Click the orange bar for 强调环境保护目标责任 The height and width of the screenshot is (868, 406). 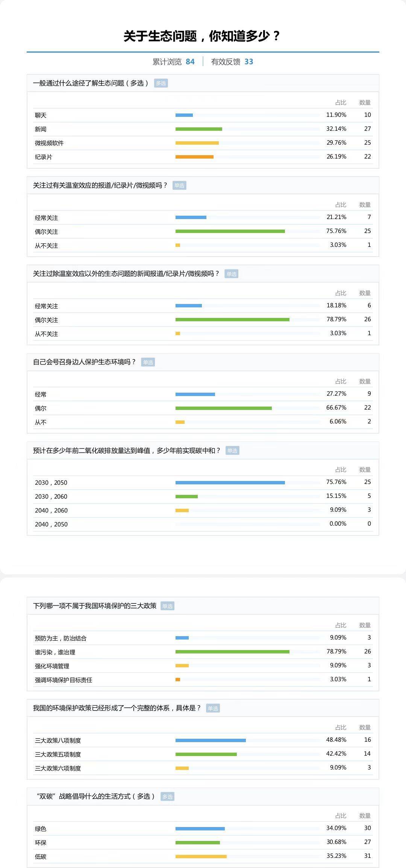[x=178, y=680]
